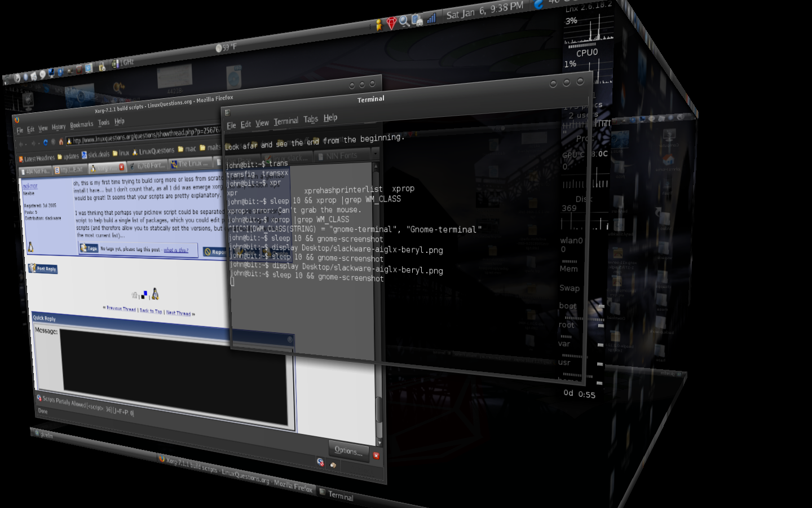Image resolution: width=812 pixels, height=508 pixels.
Task: Click the Firefox logo in window titlebar
Action: point(17,120)
